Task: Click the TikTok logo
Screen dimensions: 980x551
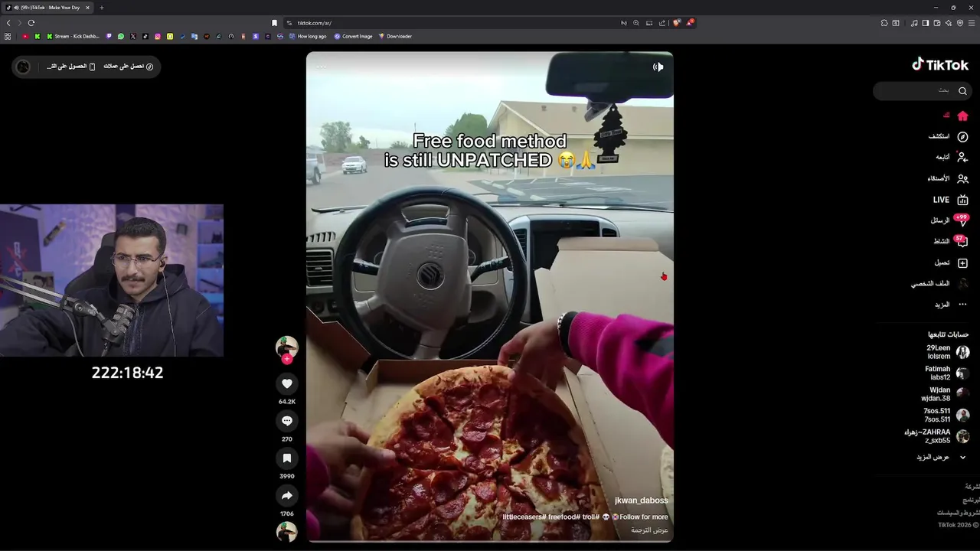Action: pyautogui.click(x=940, y=65)
